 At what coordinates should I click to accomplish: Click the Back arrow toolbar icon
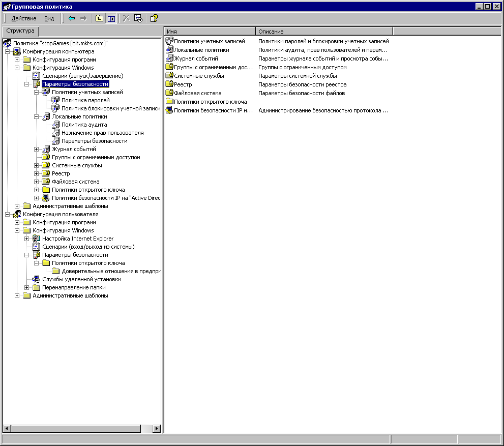pos(71,19)
